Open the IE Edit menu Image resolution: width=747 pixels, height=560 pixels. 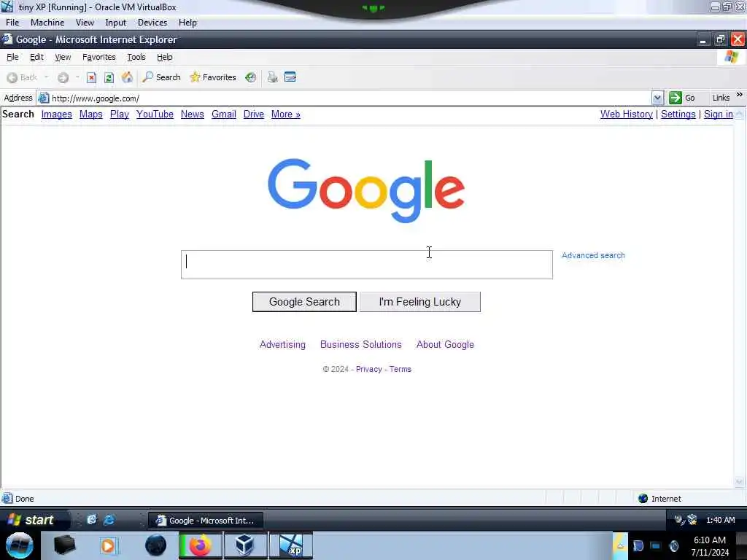pos(36,57)
